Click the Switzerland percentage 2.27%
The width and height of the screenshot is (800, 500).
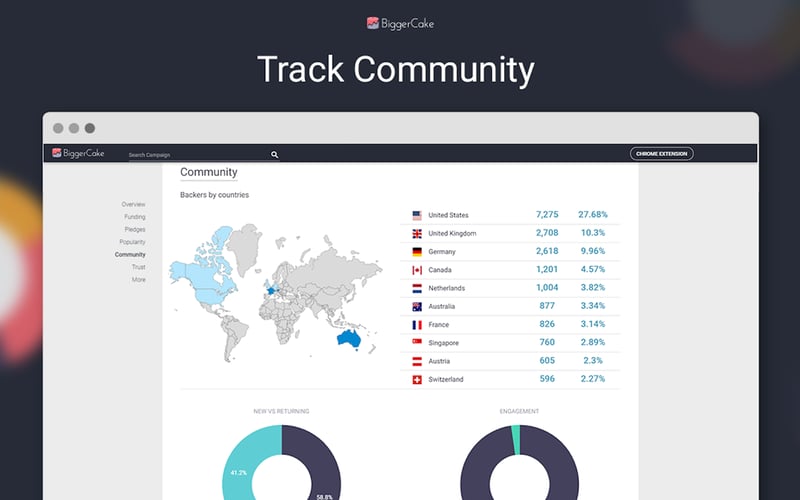point(593,379)
